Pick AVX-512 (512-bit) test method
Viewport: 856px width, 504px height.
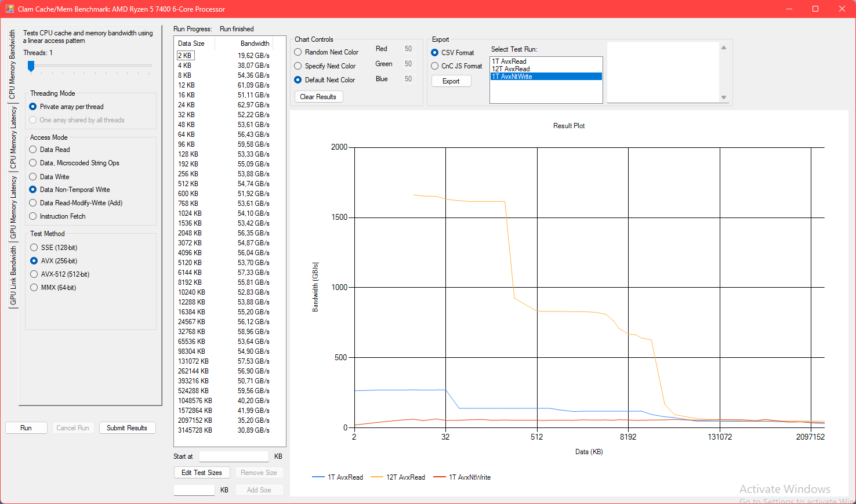34,274
